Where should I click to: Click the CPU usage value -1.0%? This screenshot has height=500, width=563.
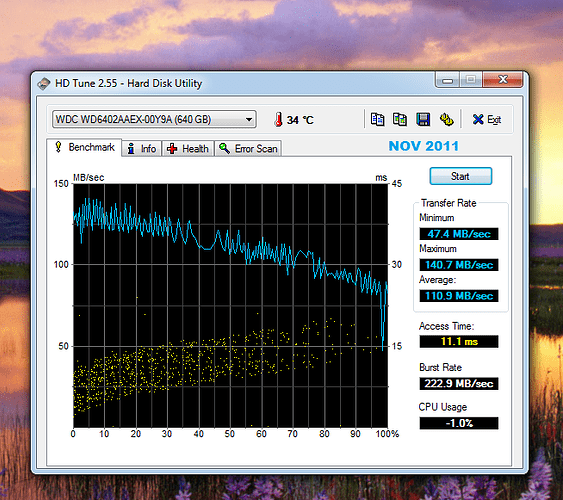click(x=459, y=423)
